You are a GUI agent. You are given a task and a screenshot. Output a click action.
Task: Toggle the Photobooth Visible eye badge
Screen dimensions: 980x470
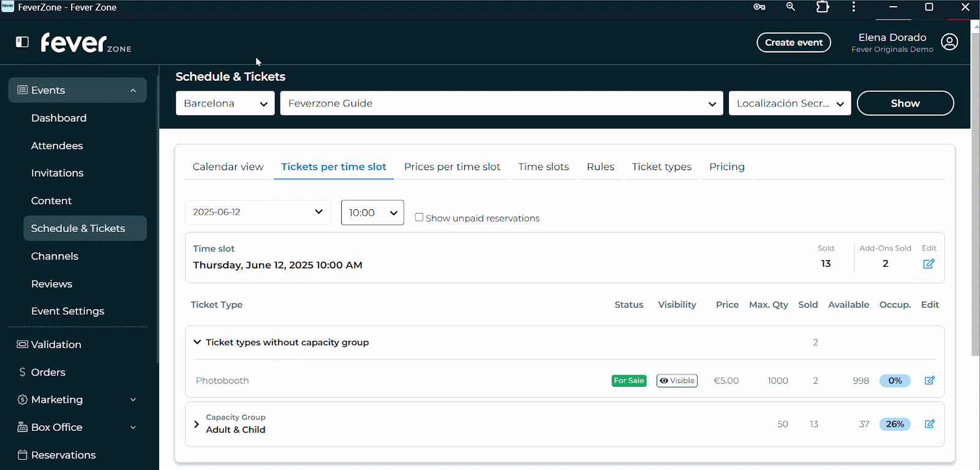(677, 381)
